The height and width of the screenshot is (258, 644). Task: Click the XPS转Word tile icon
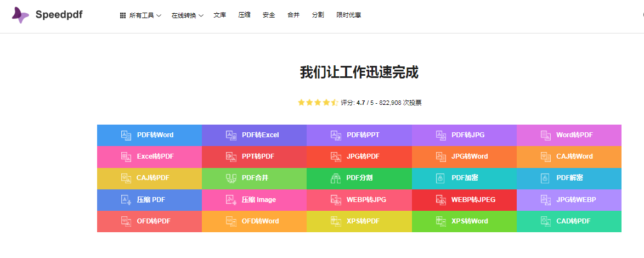point(441,221)
